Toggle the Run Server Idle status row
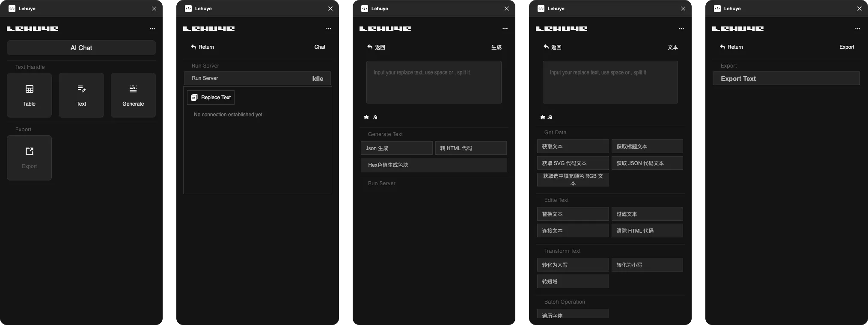This screenshot has width=868, height=325. click(x=257, y=78)
